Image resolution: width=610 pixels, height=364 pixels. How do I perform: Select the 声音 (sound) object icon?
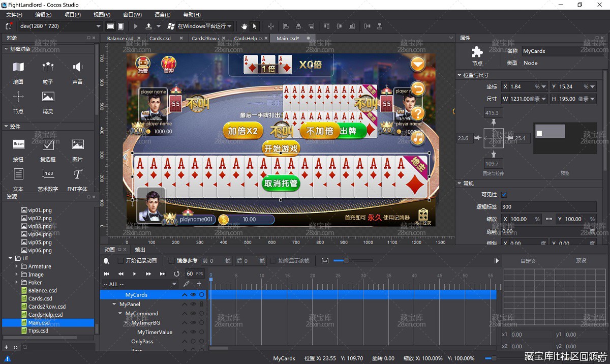point(77,67)
